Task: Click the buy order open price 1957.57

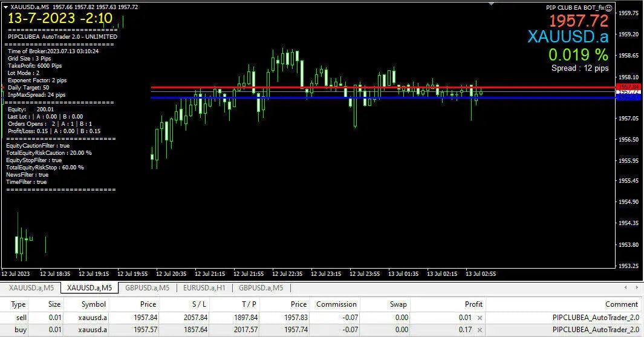Action: coord(145,330)
